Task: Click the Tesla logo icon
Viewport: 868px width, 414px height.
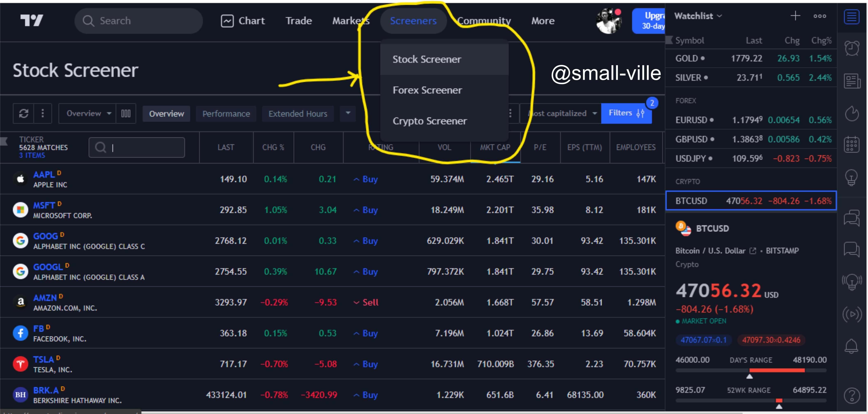Action: [x=21, y=364]
